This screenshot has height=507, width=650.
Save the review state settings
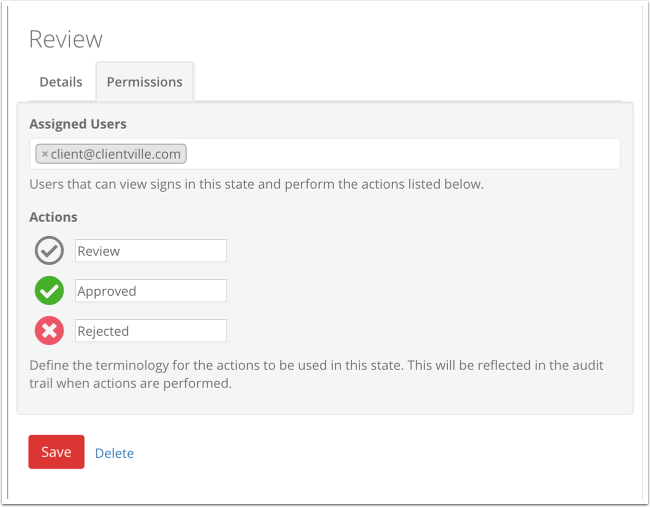56,452
